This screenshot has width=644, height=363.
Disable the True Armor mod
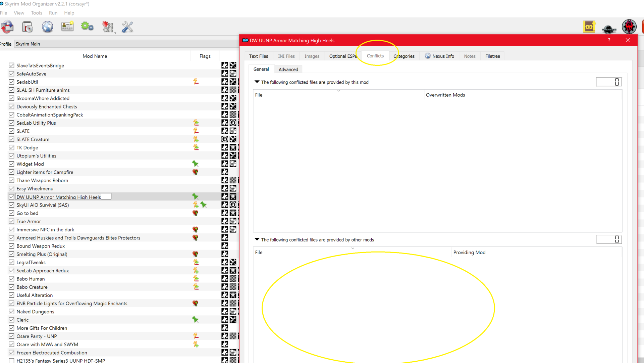tap(11, 221)
